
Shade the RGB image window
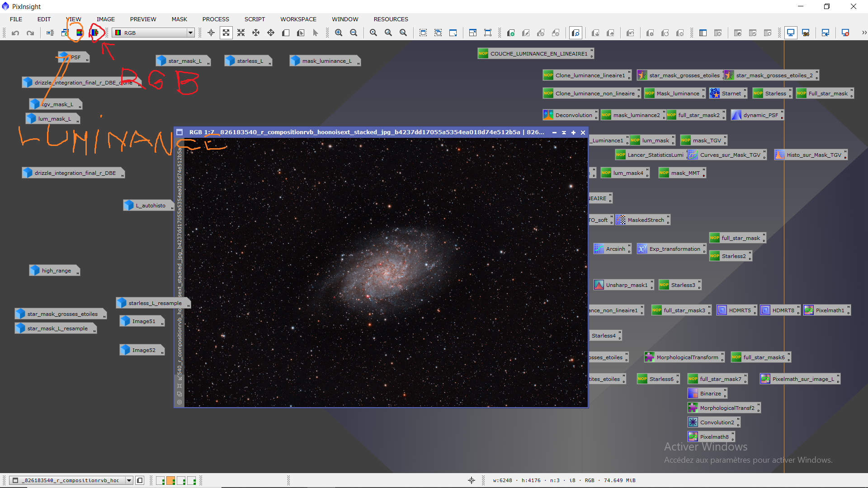coord(564,132)
